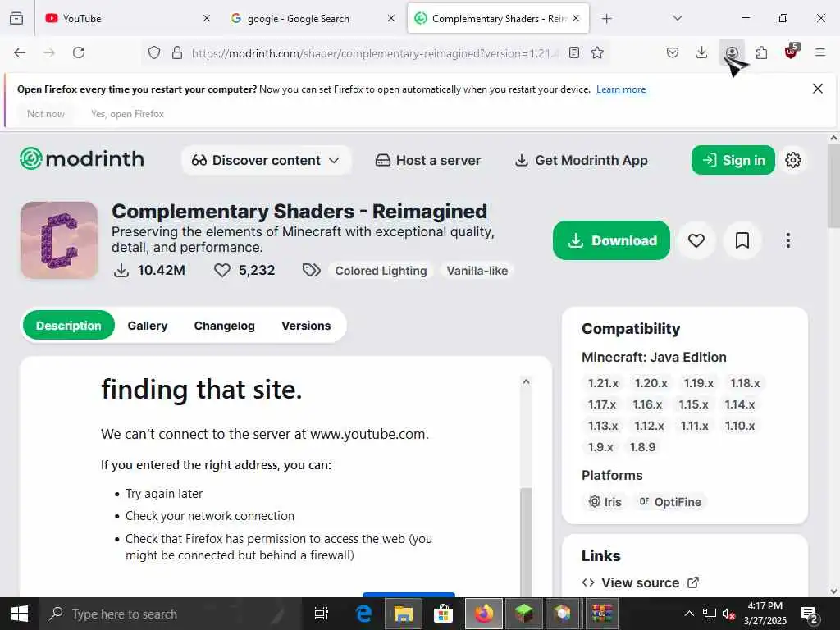Open the Host a server link

pyautogui.click(x=428, y=160)
